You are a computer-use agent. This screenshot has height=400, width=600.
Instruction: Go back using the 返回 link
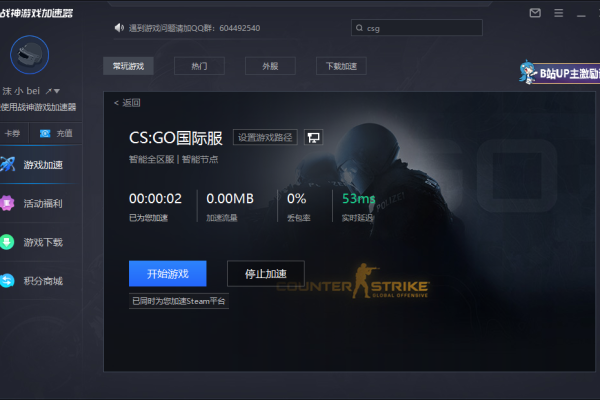click(127, 103)
